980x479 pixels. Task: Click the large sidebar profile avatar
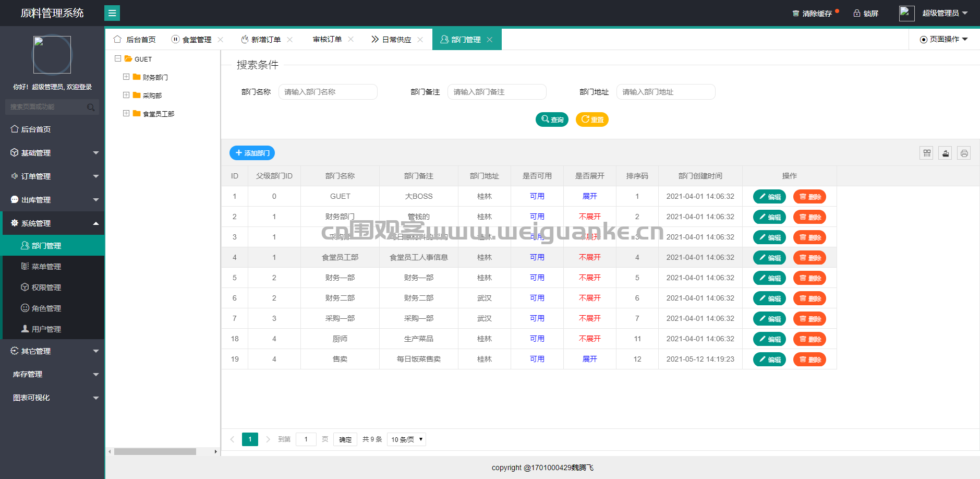(52, 55)
